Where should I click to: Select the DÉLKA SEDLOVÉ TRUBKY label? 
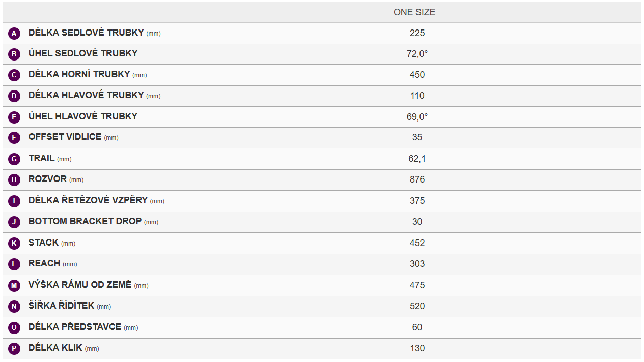[86, 33]
